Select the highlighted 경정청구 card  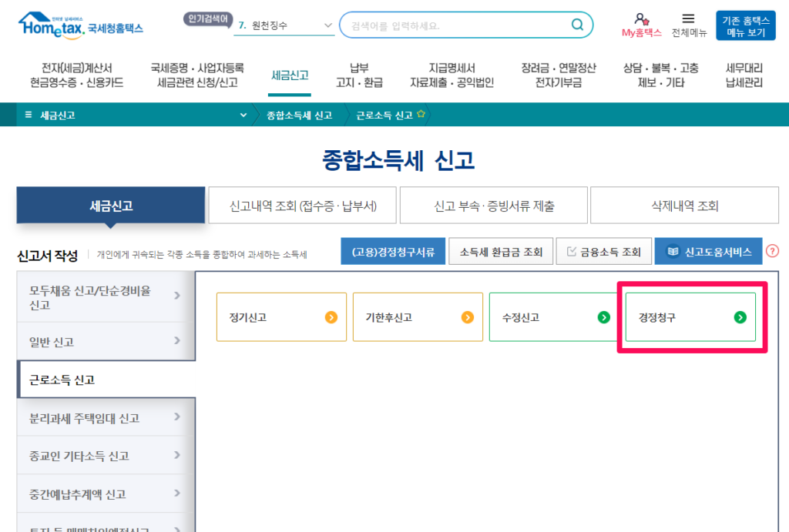click(688, 316)
